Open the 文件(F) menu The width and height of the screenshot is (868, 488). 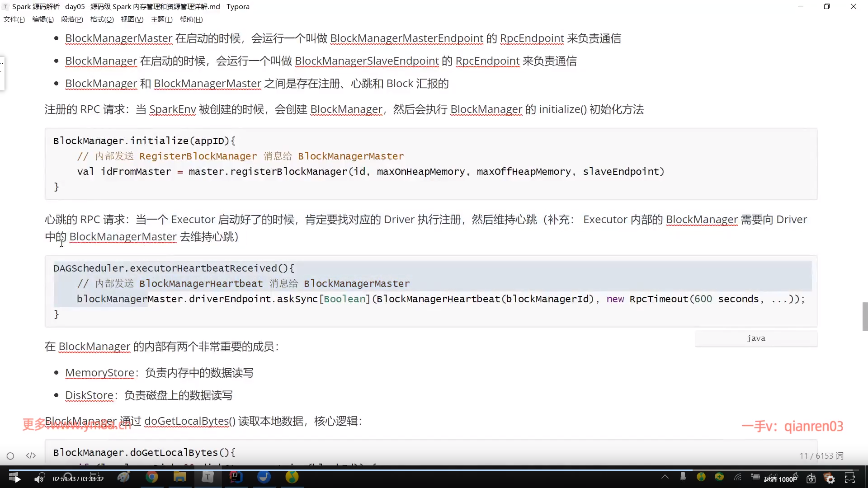[x=14, y=19]
